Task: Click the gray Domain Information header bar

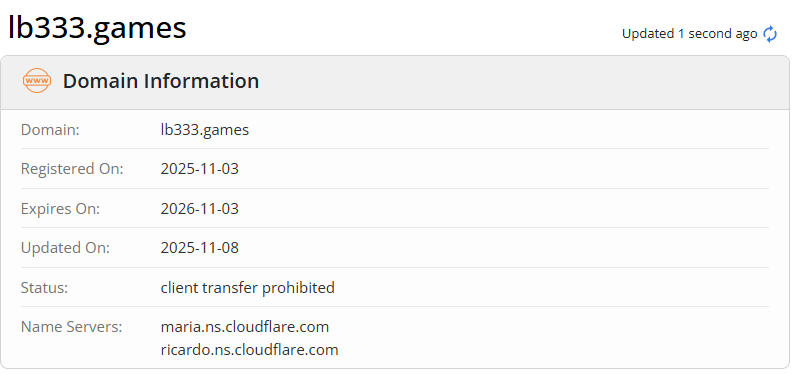Action: click(395, 82)
